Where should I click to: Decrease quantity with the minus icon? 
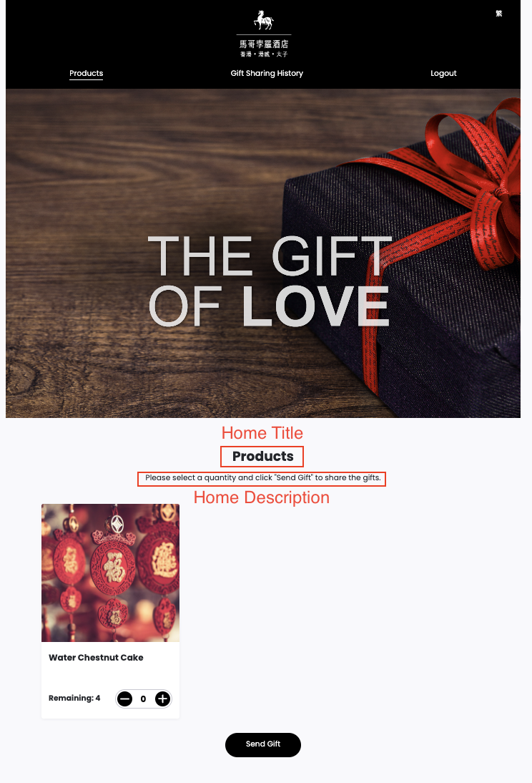coord(124,699)
